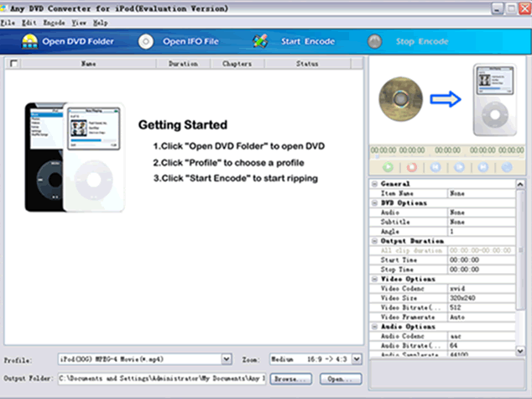Click the Stop Encode toolbar icon
532x399 pixels.
point(375,41)
